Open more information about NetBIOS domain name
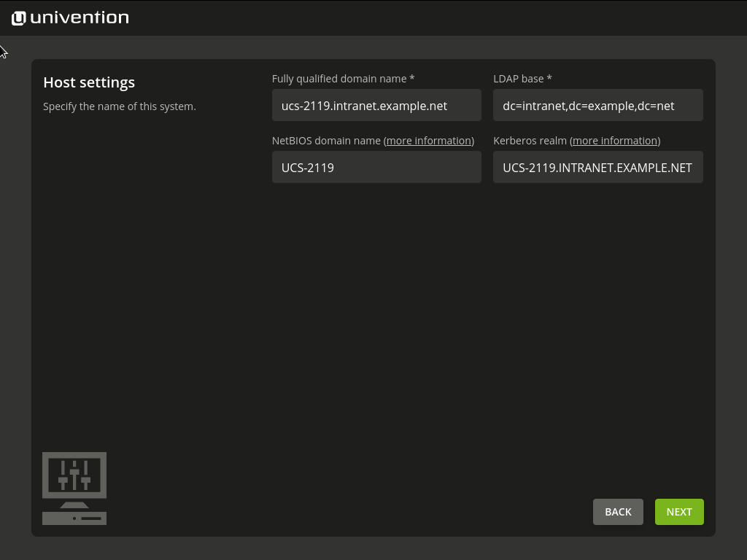 429,141
